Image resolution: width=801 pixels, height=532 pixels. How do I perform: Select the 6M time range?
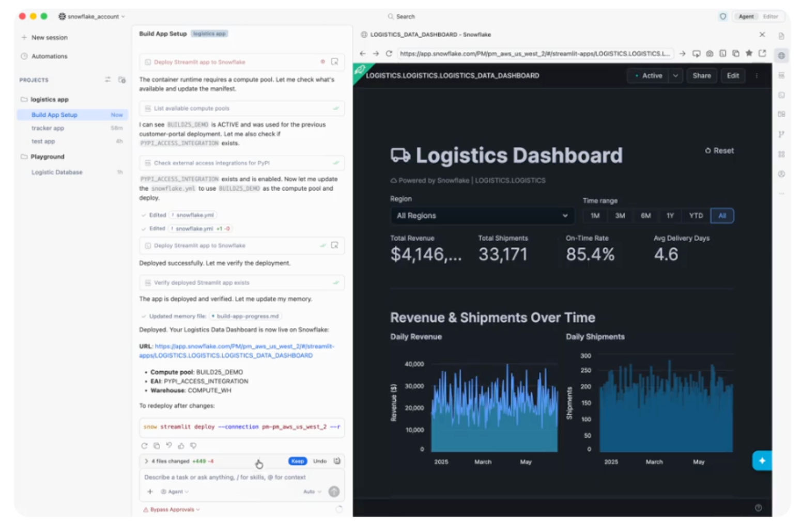pyautogui.click(x=645, y=216)
